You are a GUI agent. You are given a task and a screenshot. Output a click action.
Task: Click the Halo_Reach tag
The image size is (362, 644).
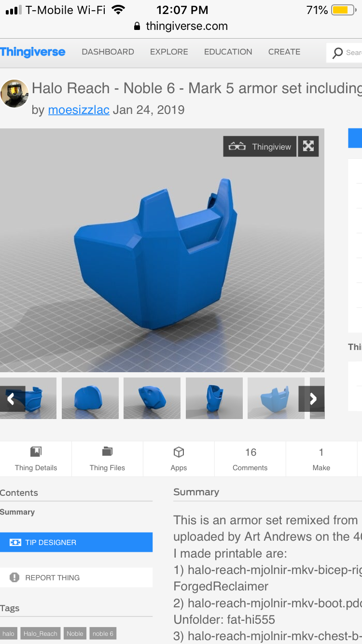[x=41, y=633]
